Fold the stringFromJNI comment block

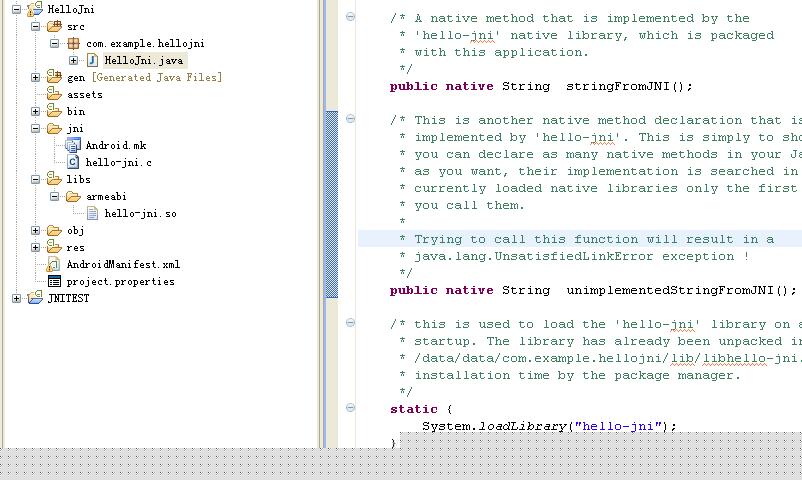coord(350,16)
